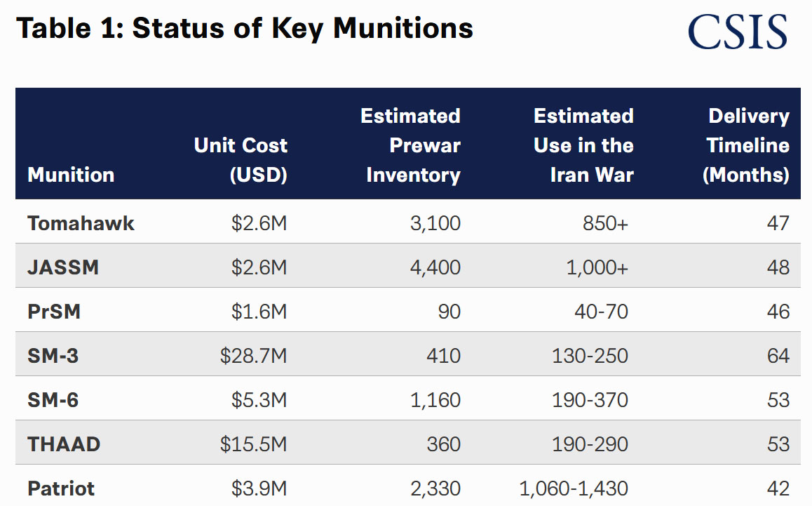Viewport: 812px width, 506px height.
Task: Click Estimated Prewar Inventory column header
Action: [x=412, y=145]
